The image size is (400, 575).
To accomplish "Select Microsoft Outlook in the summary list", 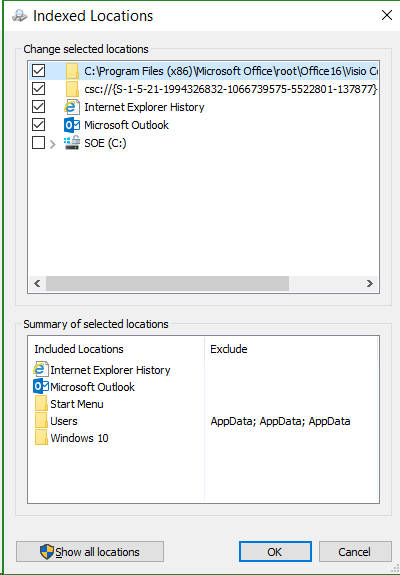I will [92, 387].
